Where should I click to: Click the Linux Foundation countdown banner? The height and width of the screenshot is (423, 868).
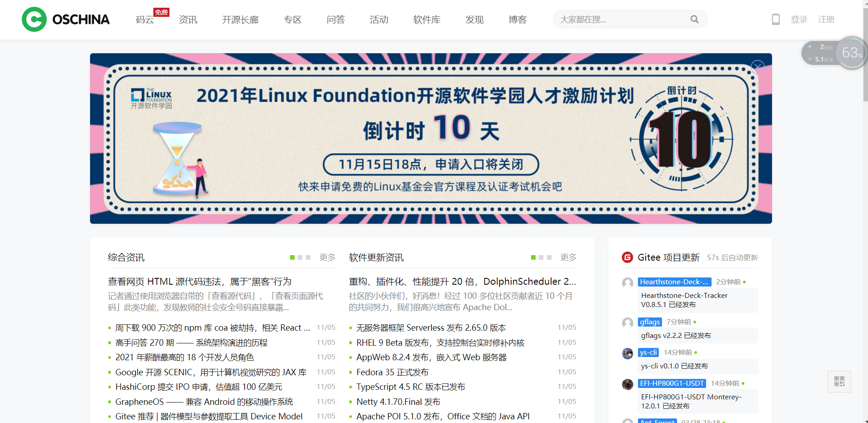431,138
